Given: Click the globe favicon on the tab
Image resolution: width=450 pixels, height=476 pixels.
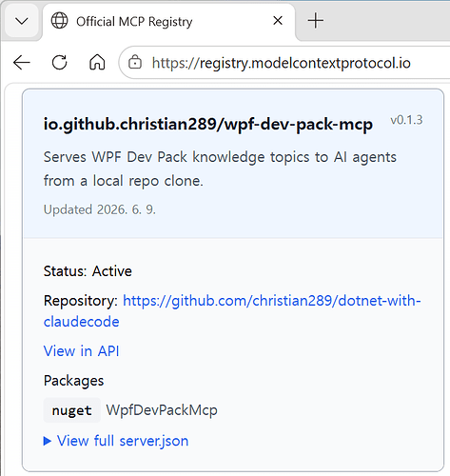Looking at the screenshot, I should coord(59,21).
